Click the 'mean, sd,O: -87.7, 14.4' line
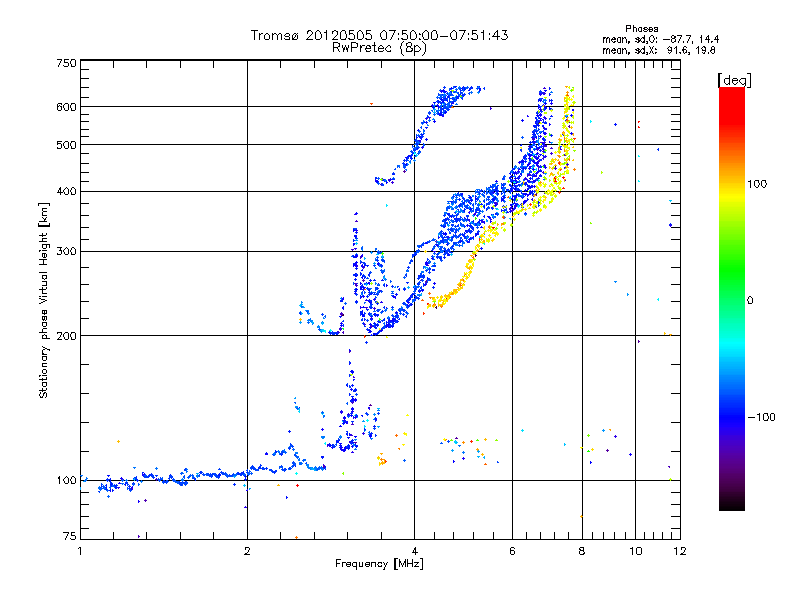800x600 pixels. pos(661,39)
